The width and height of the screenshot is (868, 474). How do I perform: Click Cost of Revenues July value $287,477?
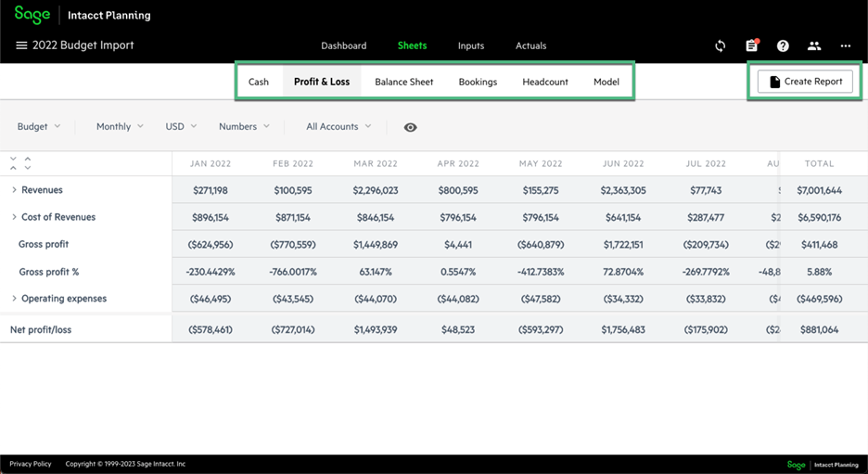click(x=706, y=218)
